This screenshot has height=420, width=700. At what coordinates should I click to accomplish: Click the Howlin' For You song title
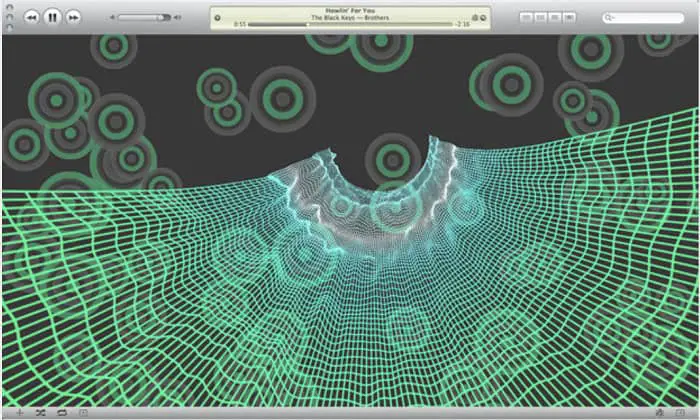(350, 11)
